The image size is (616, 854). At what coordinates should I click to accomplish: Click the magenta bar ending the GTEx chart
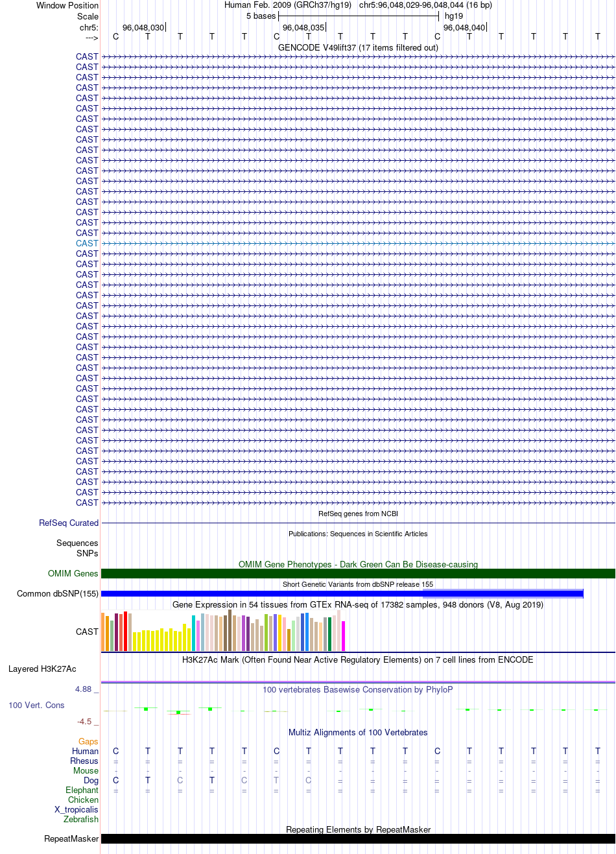pos(344,636)
